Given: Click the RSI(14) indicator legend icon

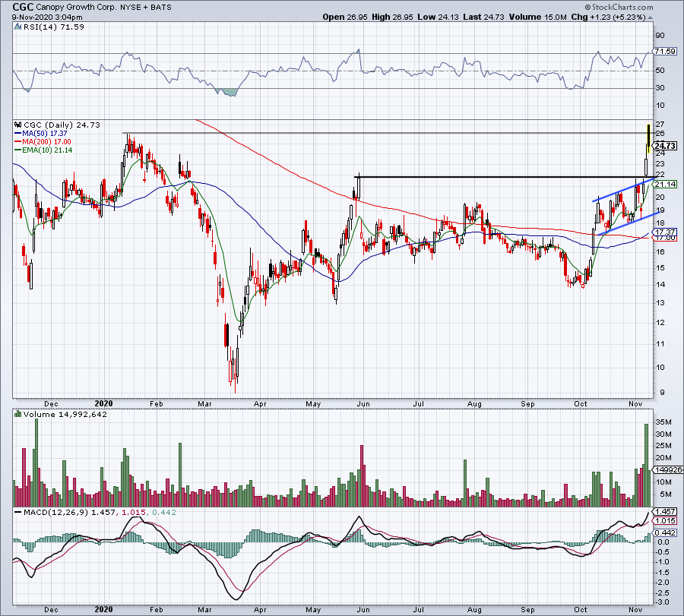Looking at the screenshot, I should pos(17,27).
